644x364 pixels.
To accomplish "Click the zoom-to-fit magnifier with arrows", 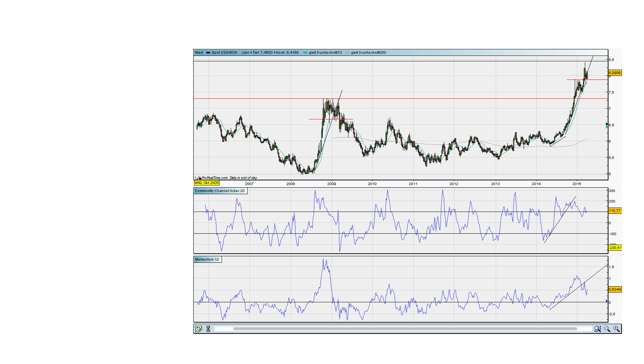I will [x=598, y=329].
